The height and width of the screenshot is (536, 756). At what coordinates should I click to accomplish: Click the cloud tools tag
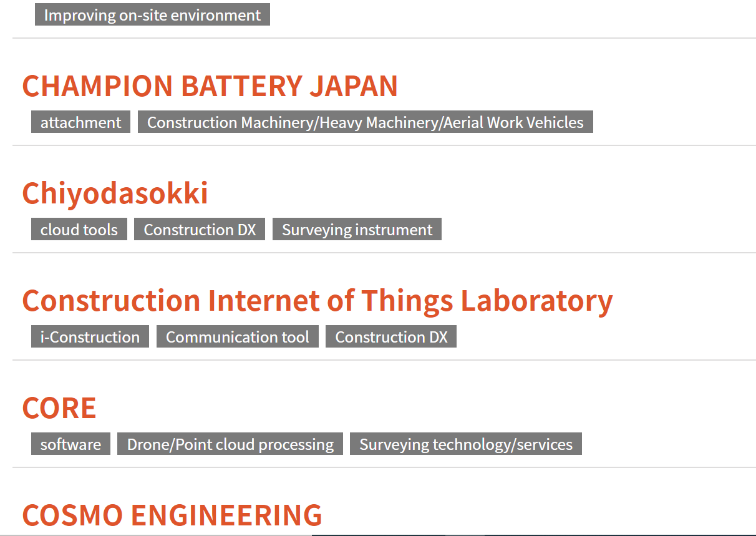pyautogui.click(x=79, y=230)
